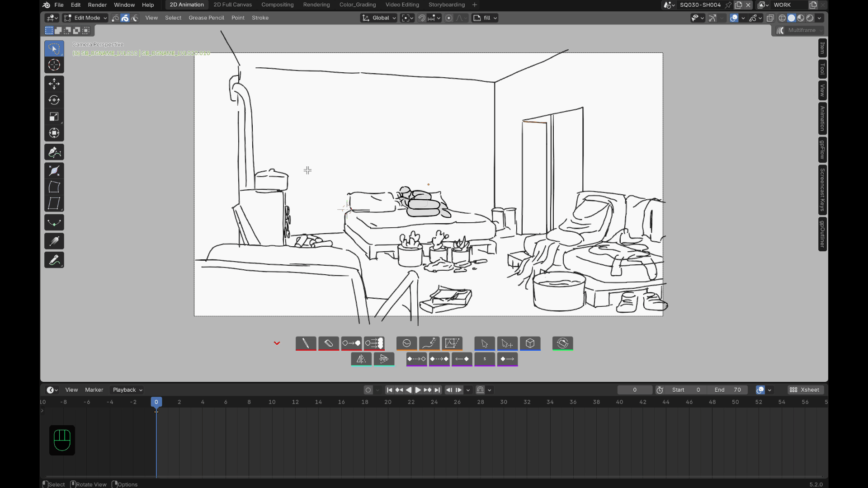
Task: Open the Stroke menu
Action: [x=260, y=18]
